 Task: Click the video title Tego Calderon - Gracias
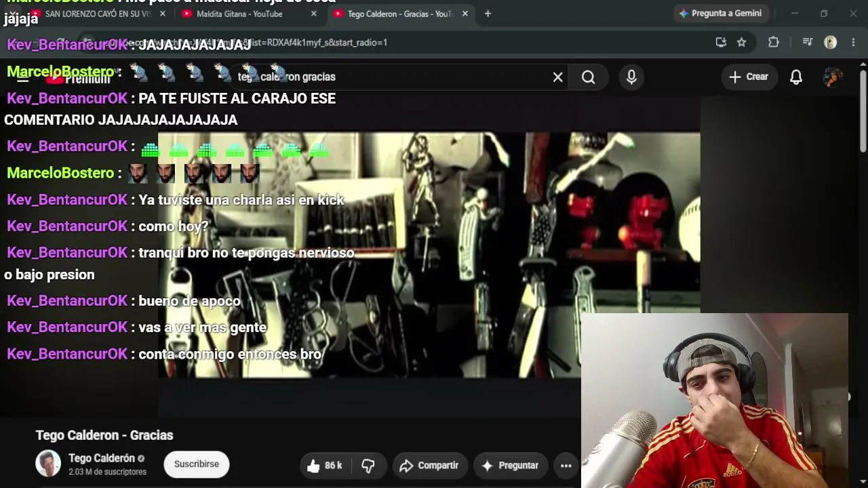coord(104,435)
